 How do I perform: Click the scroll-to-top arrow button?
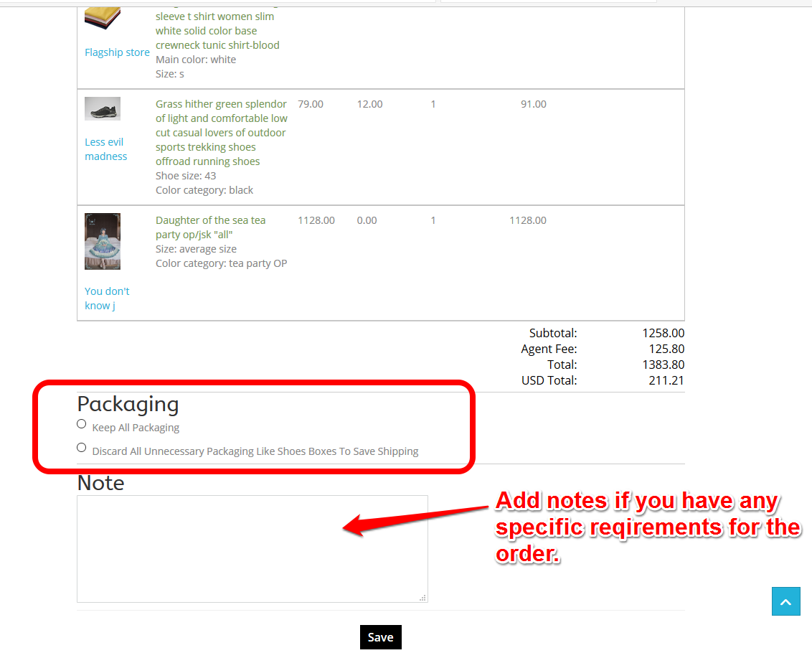tap(785, 601)
